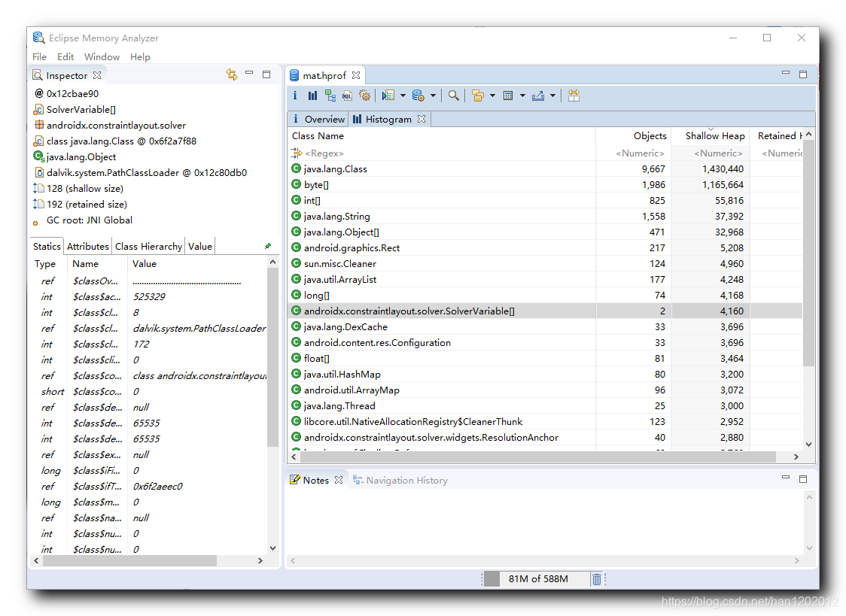Image resolution: width=846 pixels, height=616 pixels.
Task: Switch to the Class Hierarchy tab
Action: [148, 246]
